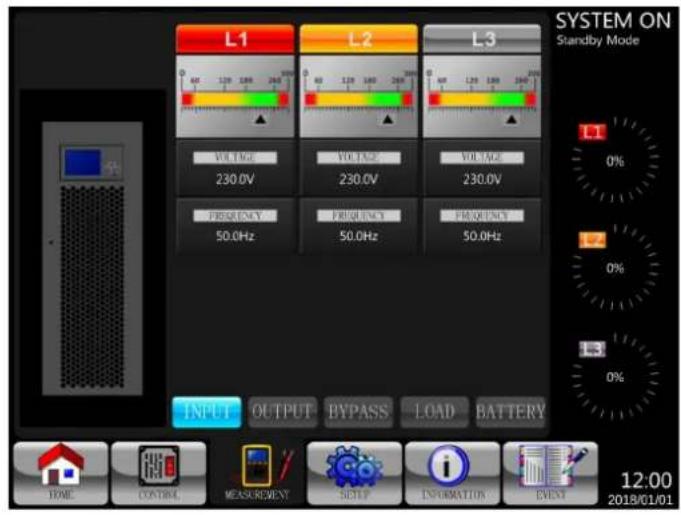Click the L3 gauge pointer triangle
This screenshot has width=681, height=515.
pos(512,119)
